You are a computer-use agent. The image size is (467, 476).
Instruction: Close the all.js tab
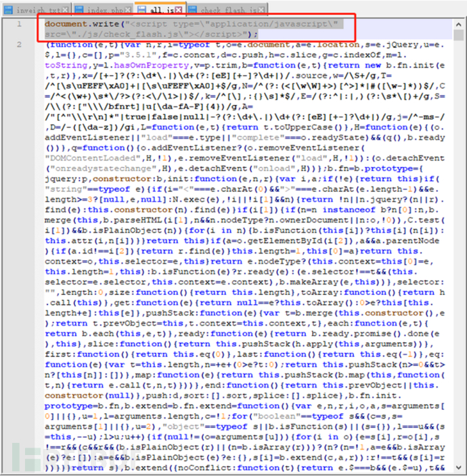tap(179, 10)
